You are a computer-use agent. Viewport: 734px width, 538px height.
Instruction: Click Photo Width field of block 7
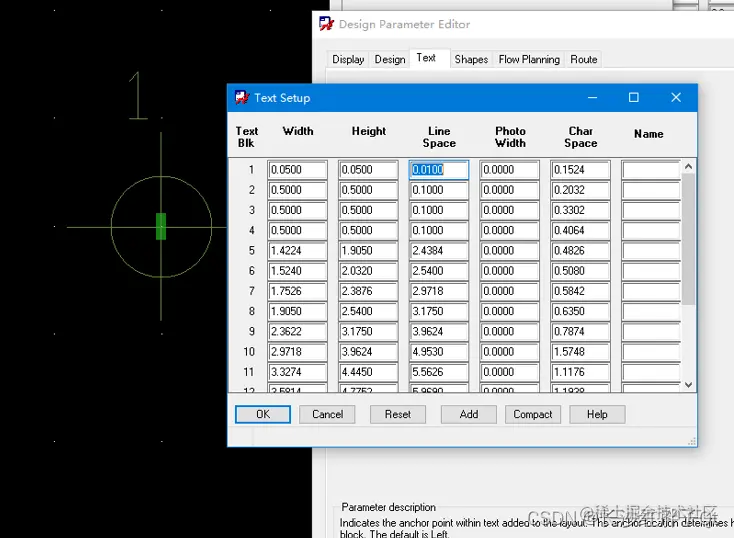[509, 291]
